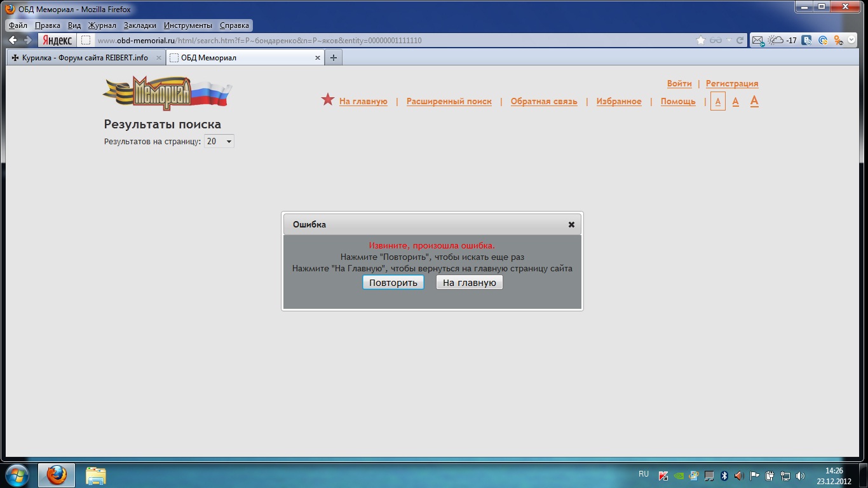Select the smallest font size A
This screenshot has height=488, width=868.
coord(718,102)
